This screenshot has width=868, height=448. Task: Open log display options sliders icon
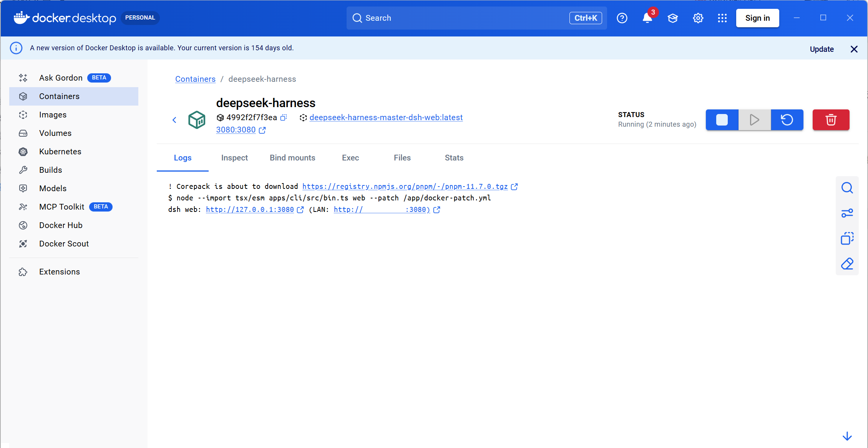[847, 213]
